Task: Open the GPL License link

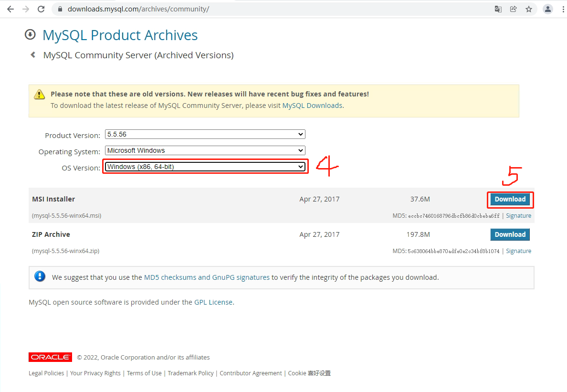Action: tap(213, 302)
